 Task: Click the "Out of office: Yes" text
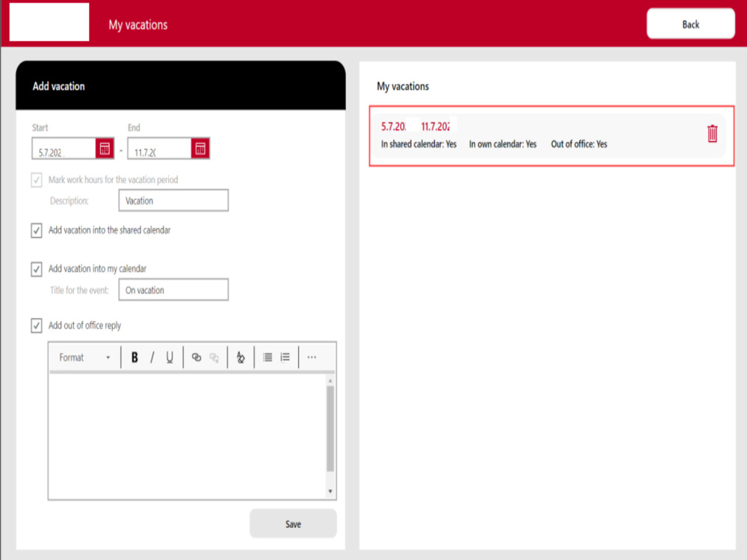tap(579, 144)
